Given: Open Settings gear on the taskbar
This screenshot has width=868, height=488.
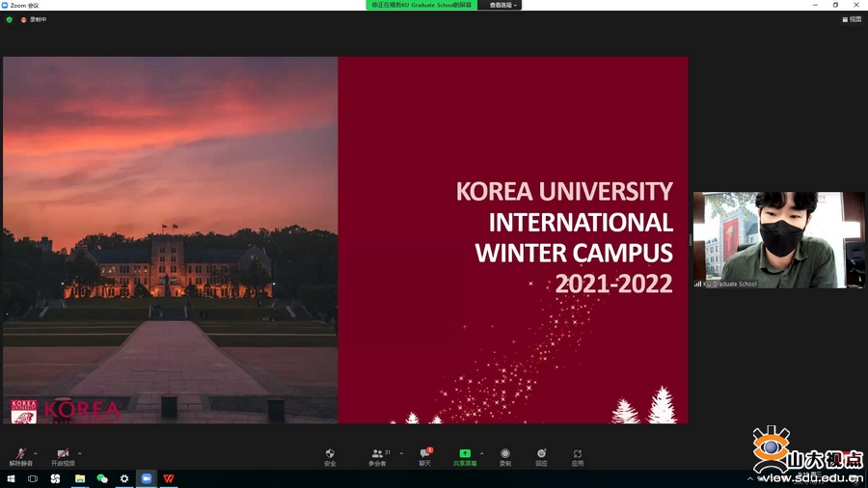Looking at the screenshot, I should click(124, 478).
